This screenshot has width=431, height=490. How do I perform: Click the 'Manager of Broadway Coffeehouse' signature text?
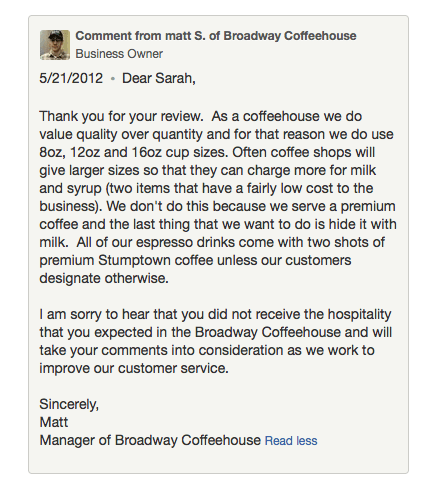click(150, 440)
